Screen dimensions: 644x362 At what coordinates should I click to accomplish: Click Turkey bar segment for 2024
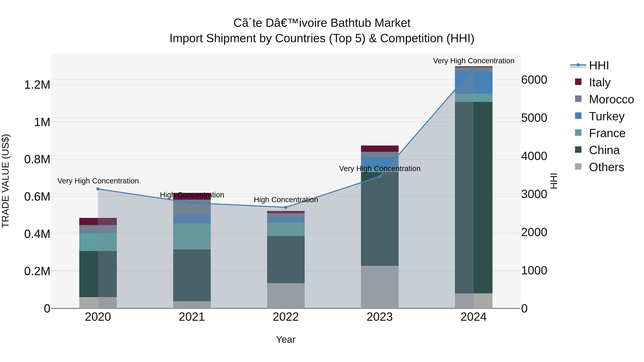(474, 83)
